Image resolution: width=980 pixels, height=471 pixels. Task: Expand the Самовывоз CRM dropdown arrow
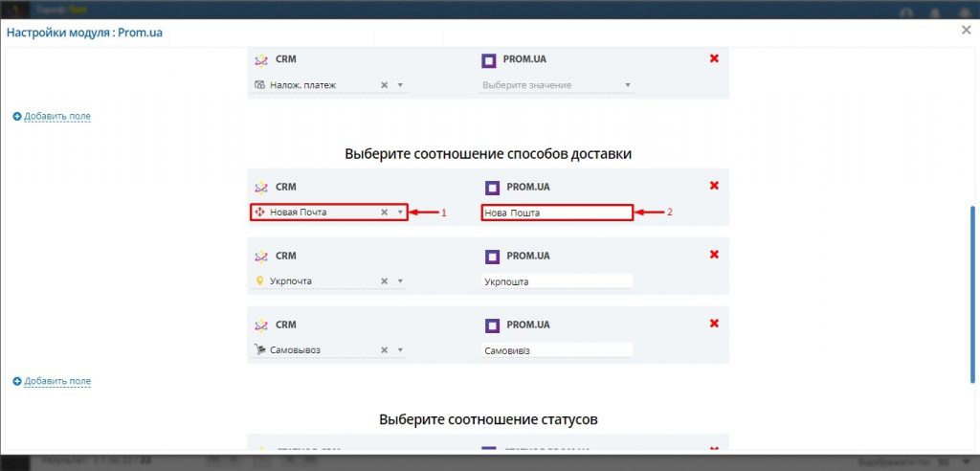point(400,350)
